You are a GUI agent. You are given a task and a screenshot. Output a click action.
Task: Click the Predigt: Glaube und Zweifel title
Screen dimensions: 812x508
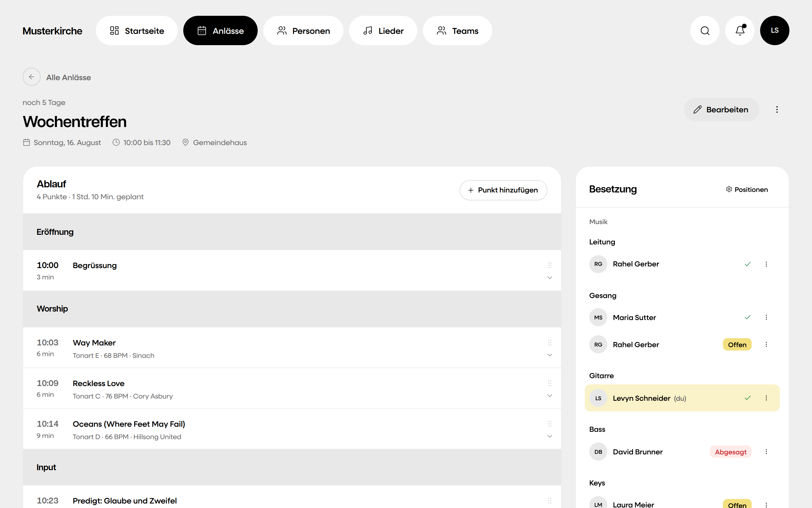click(125, 501)
